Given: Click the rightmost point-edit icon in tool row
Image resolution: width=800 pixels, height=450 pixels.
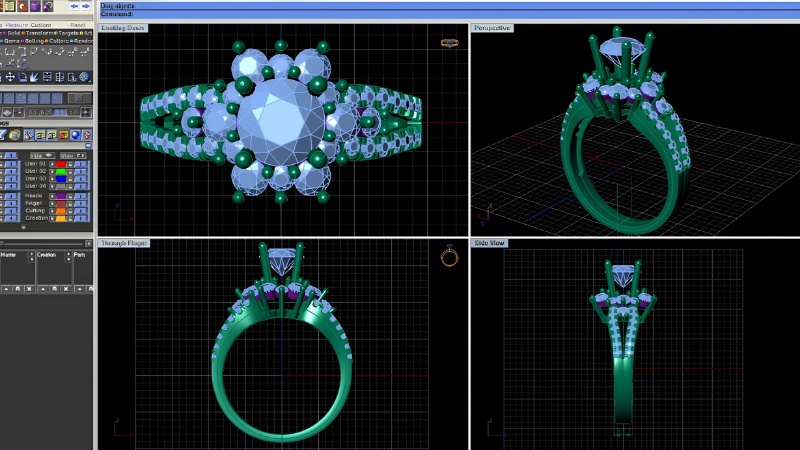Looking at the screenshot, I should (x=85, y=52).
